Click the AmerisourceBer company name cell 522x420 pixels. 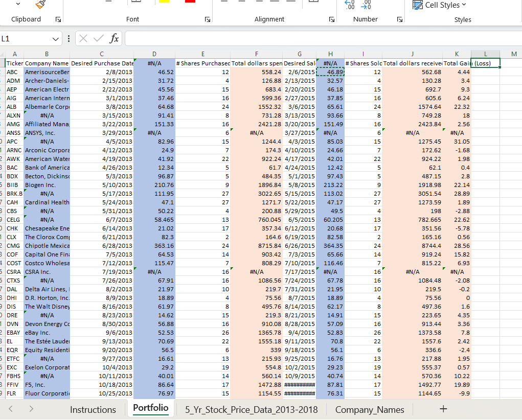click(47, 72)
